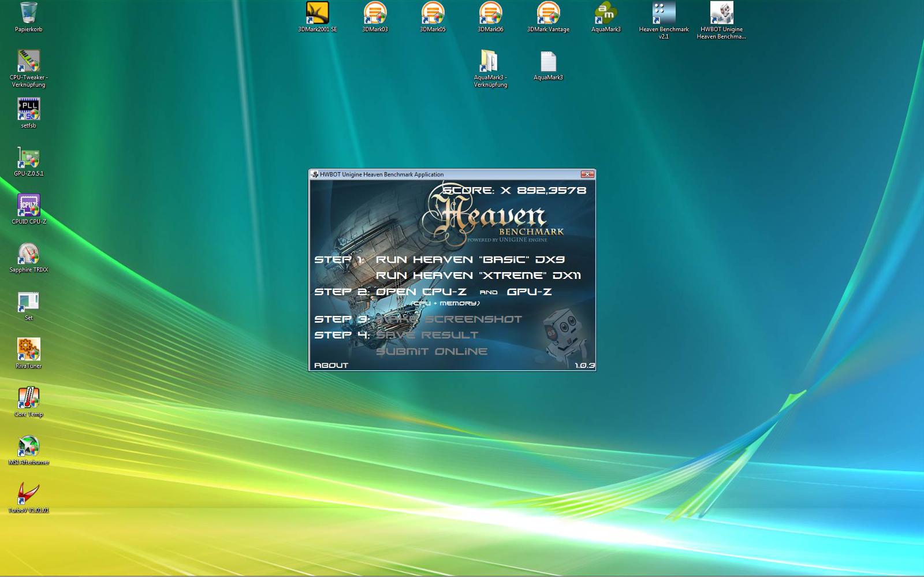Open the About link in HWBOT window
The width and height of the screenshot is (924, 577).
click(x=331, y=365)
